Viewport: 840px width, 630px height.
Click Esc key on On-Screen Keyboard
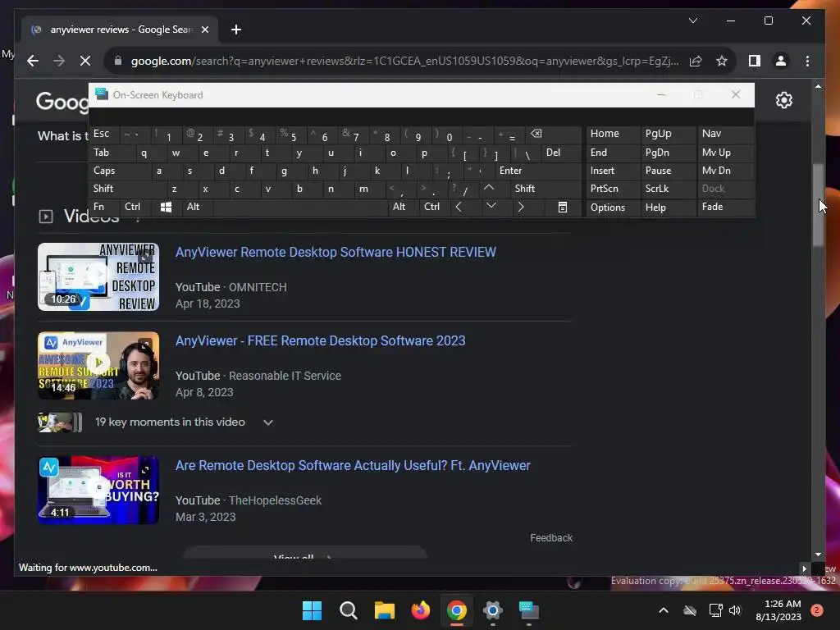[x=104, y=134]
